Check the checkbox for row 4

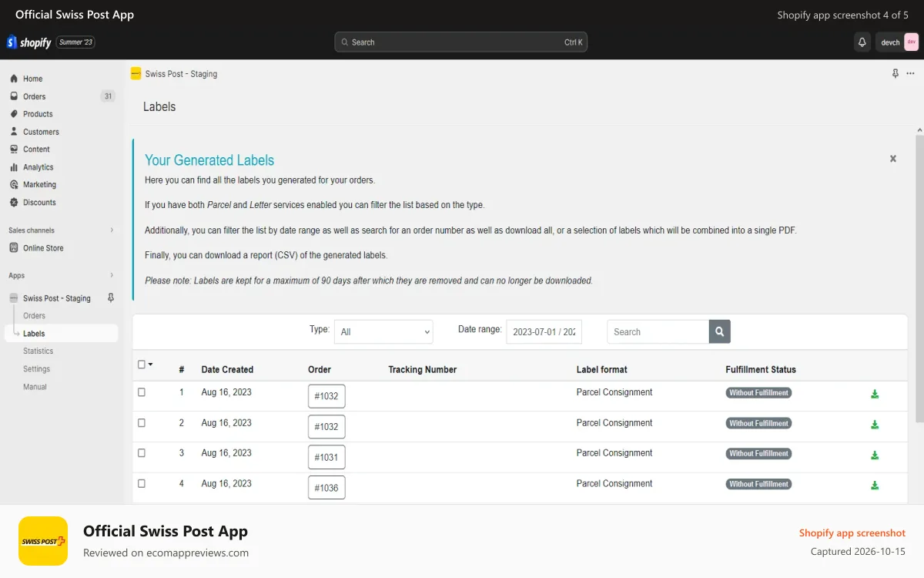(142, 484)
